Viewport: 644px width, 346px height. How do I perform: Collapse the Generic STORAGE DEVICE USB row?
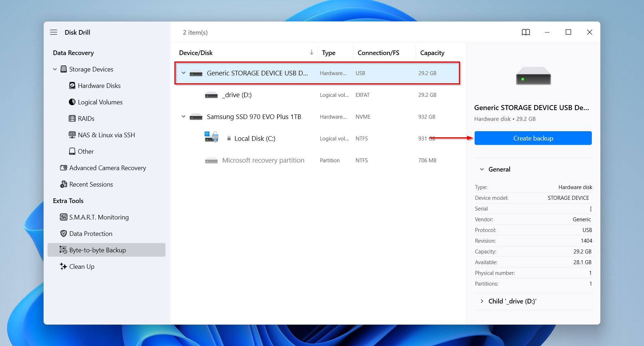coord(183,73)
